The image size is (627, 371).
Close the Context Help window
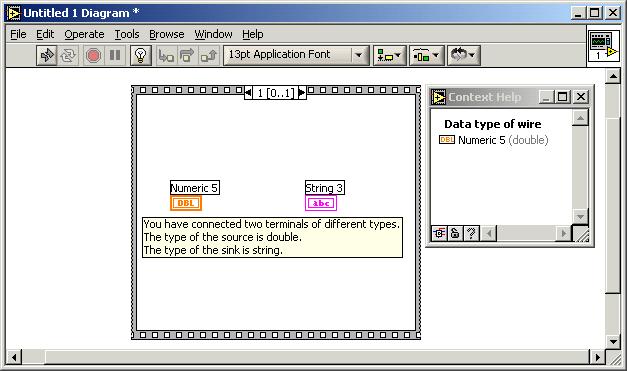581,97
